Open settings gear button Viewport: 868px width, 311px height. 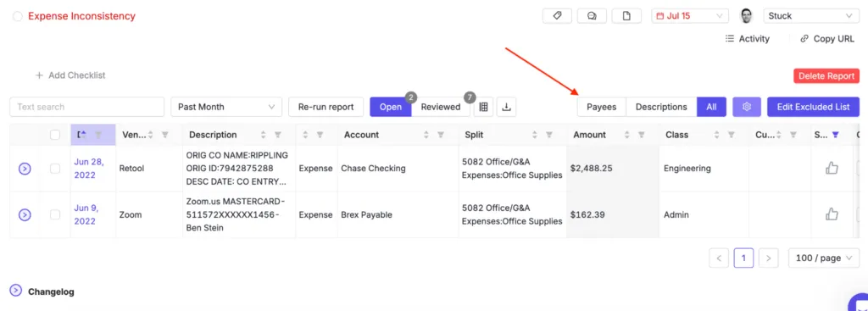point(747,107)
